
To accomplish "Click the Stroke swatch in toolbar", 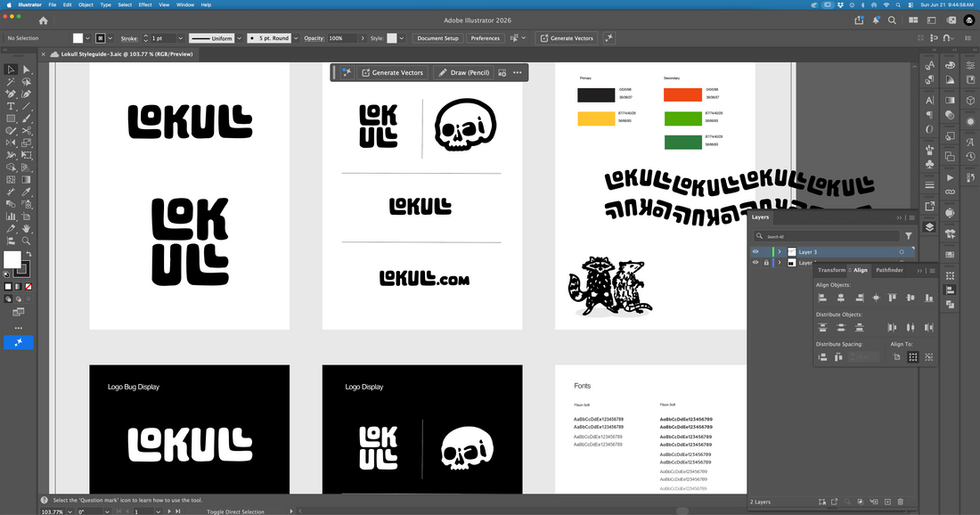I will click(22, 270).
